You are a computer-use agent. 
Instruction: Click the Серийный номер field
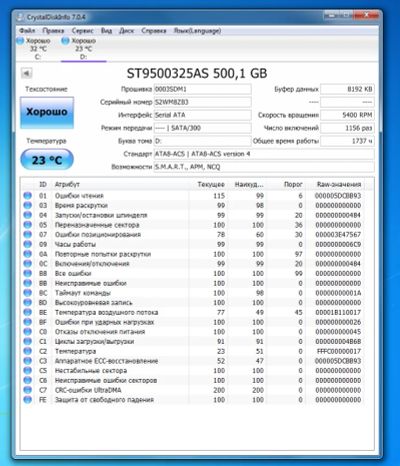click(202, 102)
